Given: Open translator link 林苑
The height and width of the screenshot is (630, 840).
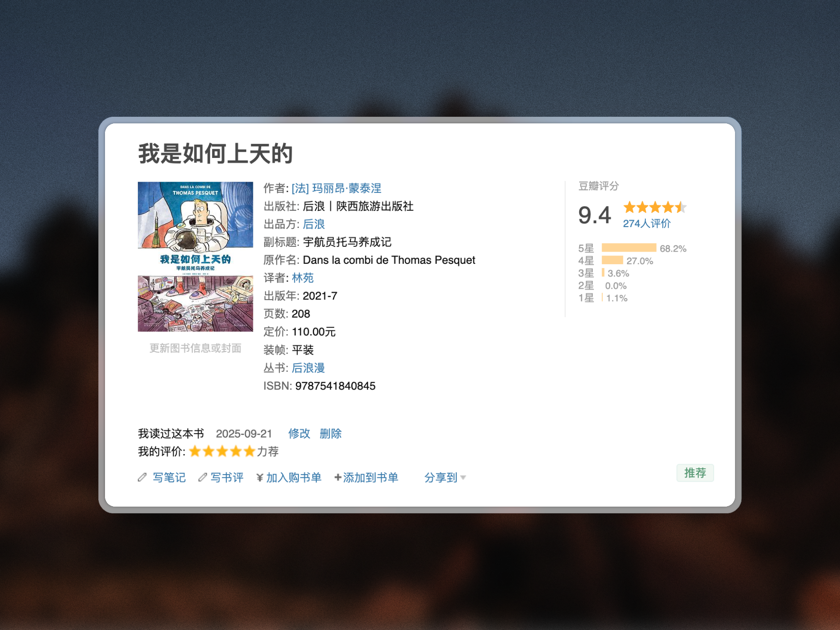Looking at the screenshot, I should click(x=302, y=278).
